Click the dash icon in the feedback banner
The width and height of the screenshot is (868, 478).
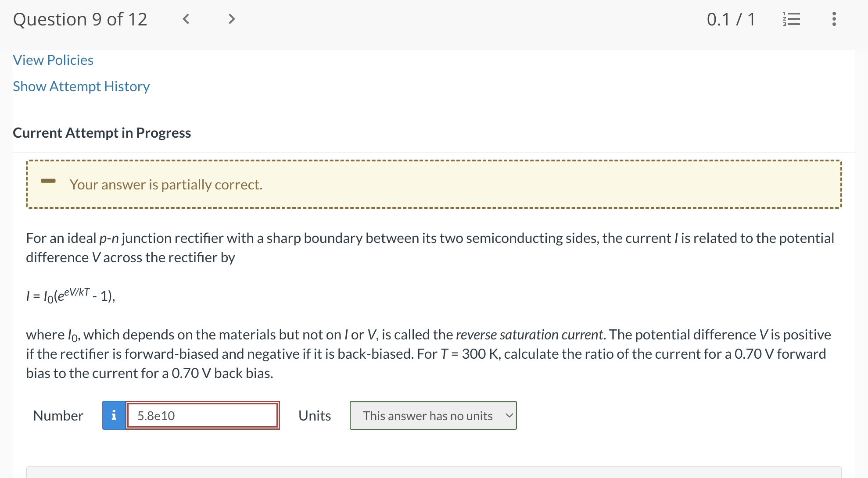[x=49, y=181]
